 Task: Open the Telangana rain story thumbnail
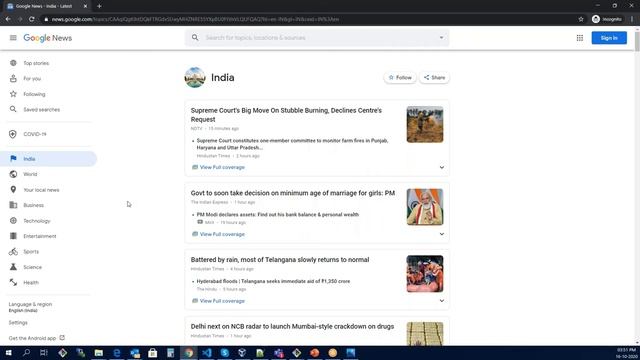424,273
